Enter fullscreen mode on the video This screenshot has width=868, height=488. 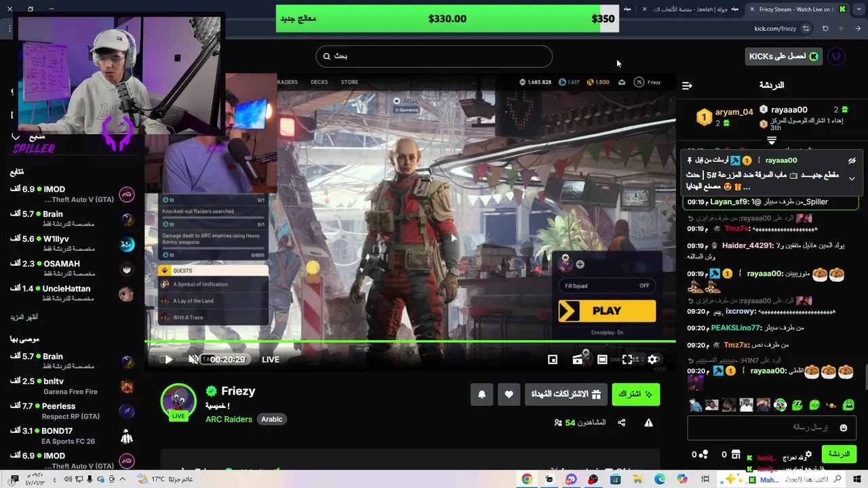coord(627,360)
